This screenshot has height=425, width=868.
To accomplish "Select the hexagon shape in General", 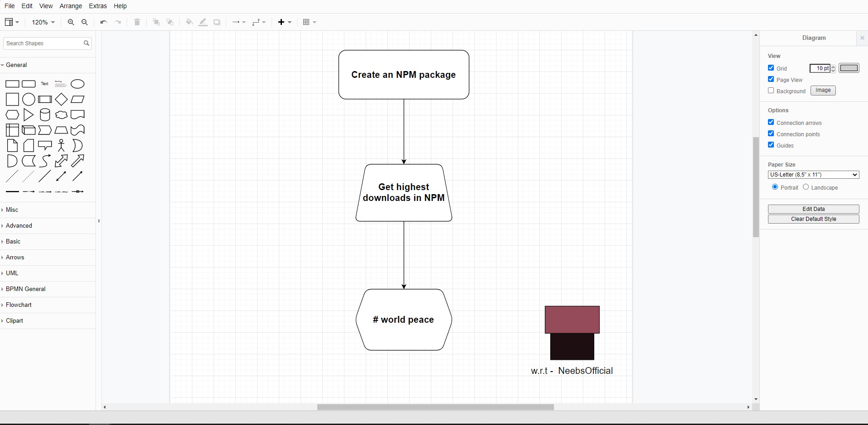I will [12, 115].
